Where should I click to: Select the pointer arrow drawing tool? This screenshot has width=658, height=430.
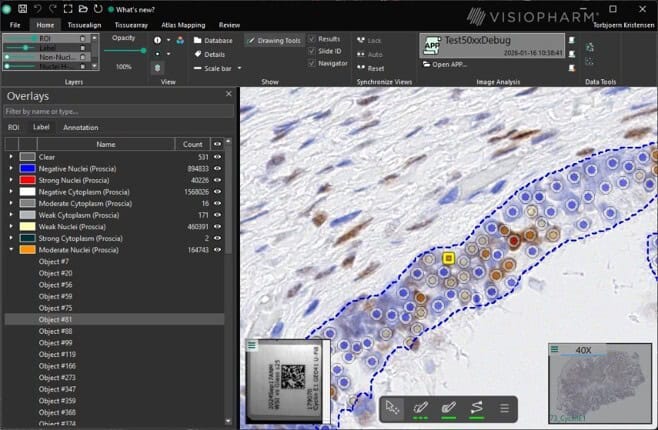click(392, 408)
